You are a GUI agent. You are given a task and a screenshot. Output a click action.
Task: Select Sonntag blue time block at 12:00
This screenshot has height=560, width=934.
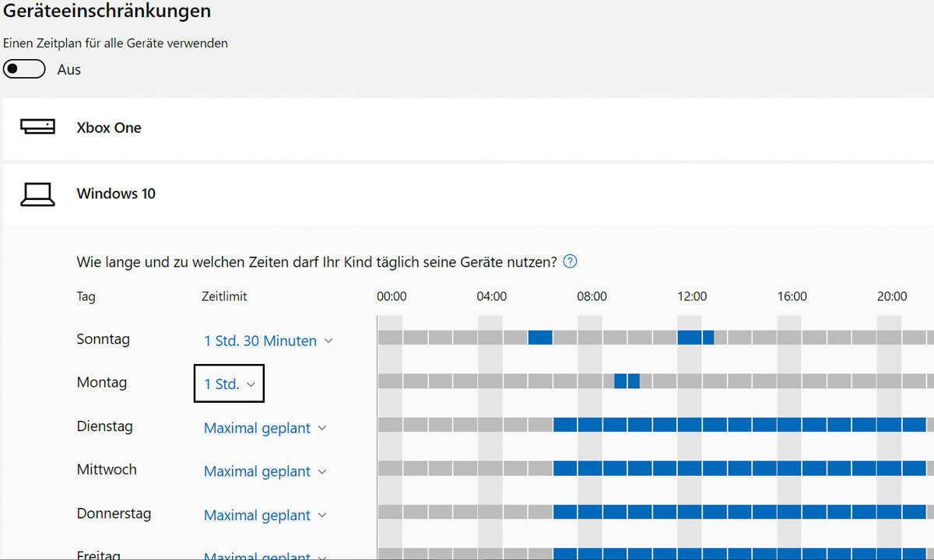point(696,338)
